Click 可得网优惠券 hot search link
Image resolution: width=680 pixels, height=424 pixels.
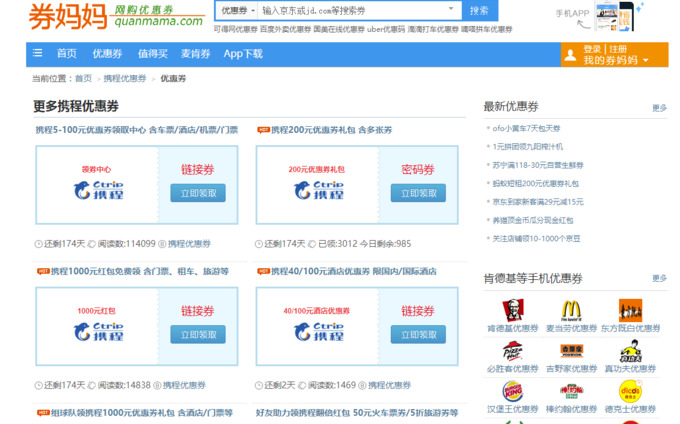pos(235,29)
